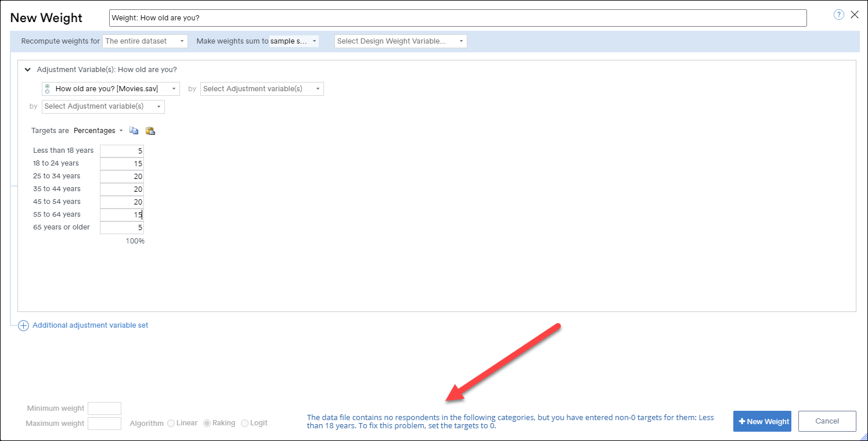The width and height of the screenshot is (868, 441).
Task: Click the 100% total label
Action: point(135,241)
